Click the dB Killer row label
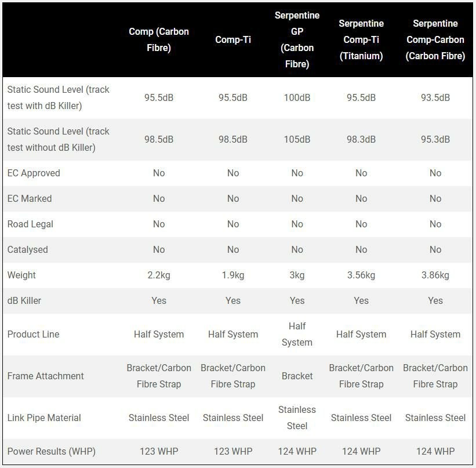 [24, 300]
